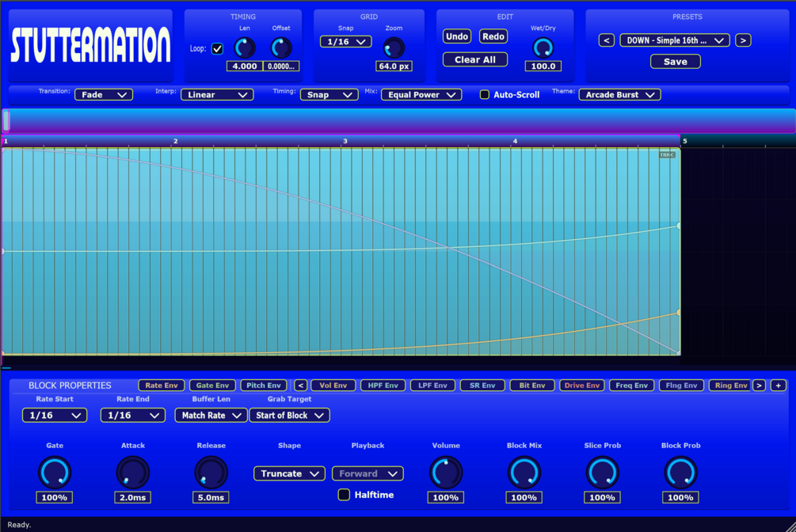Select the HPF Env tab
The height and width of the screenshot is (532, 796).
(383, 386)
